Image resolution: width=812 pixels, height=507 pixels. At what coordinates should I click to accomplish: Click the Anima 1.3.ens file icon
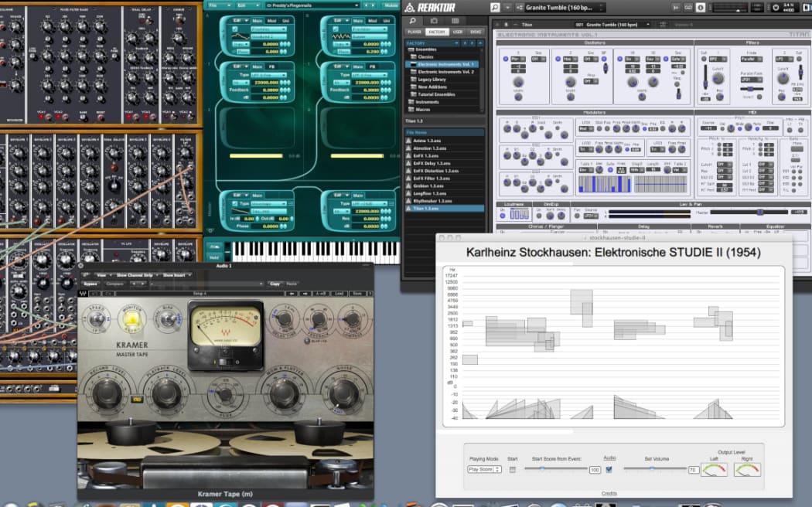click(408, 141)
